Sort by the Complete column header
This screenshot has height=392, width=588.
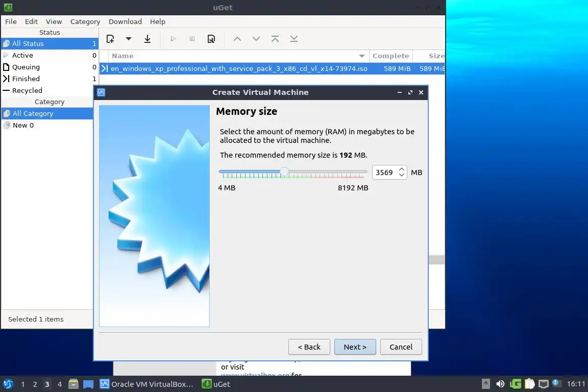pos(391,56)
